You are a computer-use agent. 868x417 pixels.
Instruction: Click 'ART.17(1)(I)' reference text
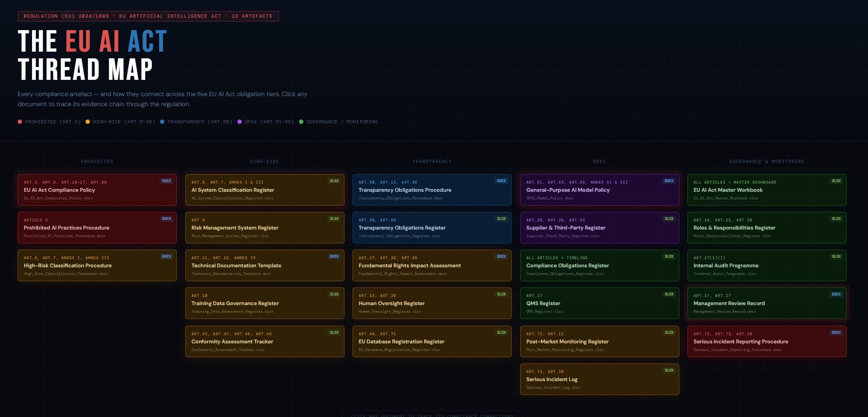point(709,258)
